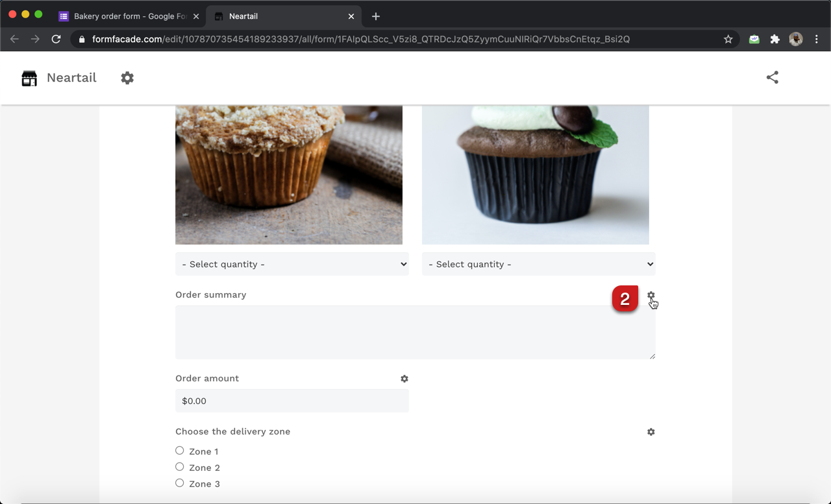
Task: Click inside the Order summary text area
Action: tap(415, 332)
